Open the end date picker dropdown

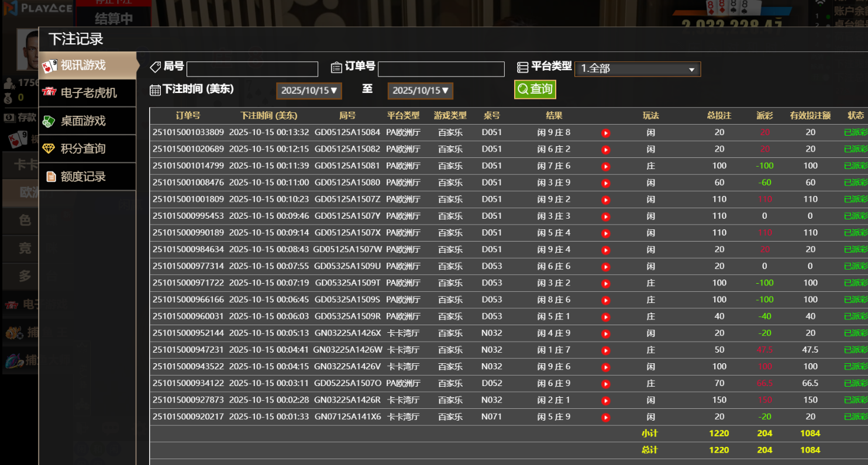[x=420, y=91]
